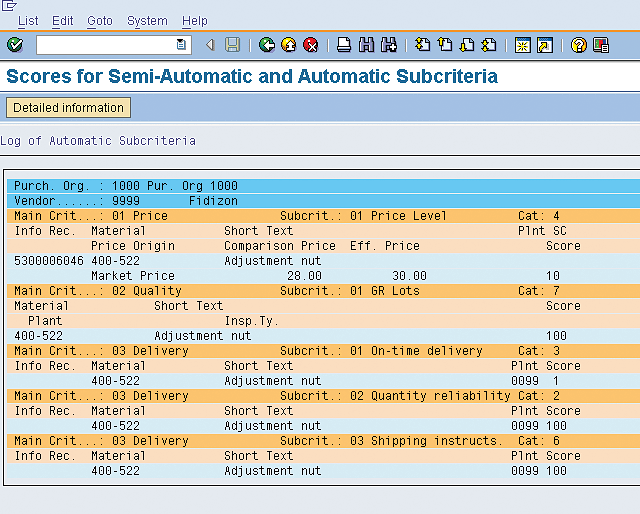Go to First Page icon
640x514 pixels.
click(422, 45)
